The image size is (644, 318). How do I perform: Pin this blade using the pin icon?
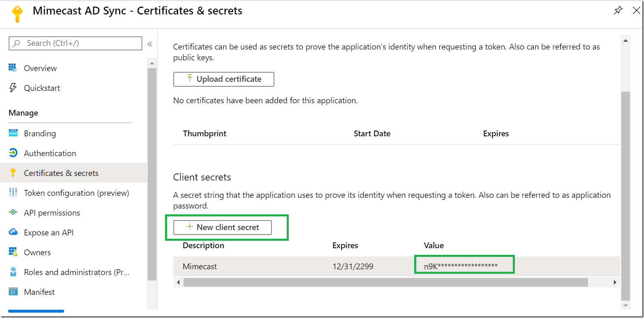point(618,11)
